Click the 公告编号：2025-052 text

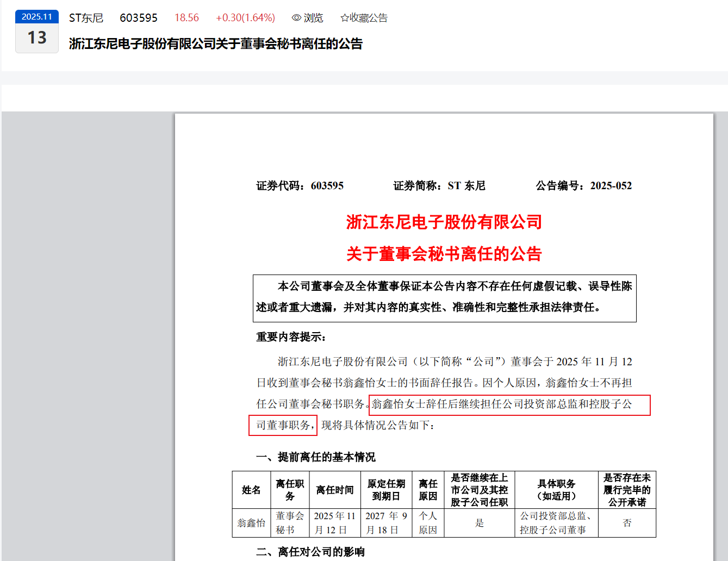584,186
